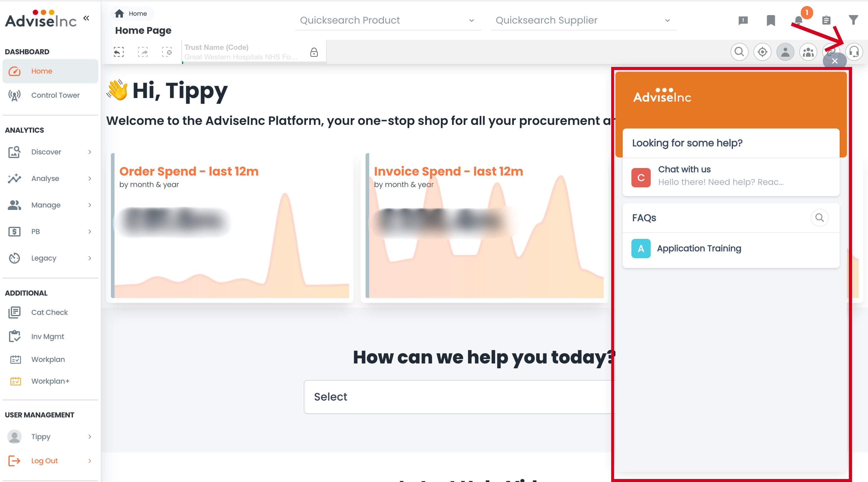Screen dimensions: 868x482
Task: Select Cat Check from sidebar
Action: click(x=49, y=312)
